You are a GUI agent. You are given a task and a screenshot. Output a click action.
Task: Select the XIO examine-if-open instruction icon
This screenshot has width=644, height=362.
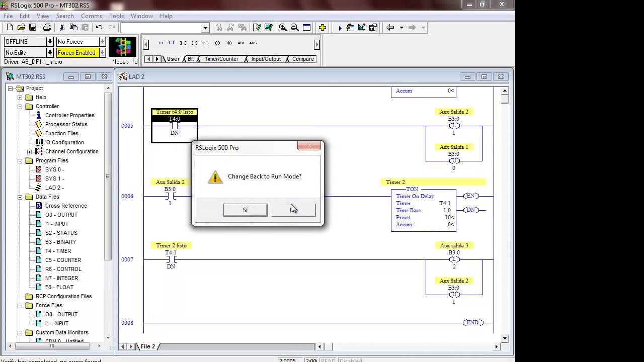(x=195, y=43)
